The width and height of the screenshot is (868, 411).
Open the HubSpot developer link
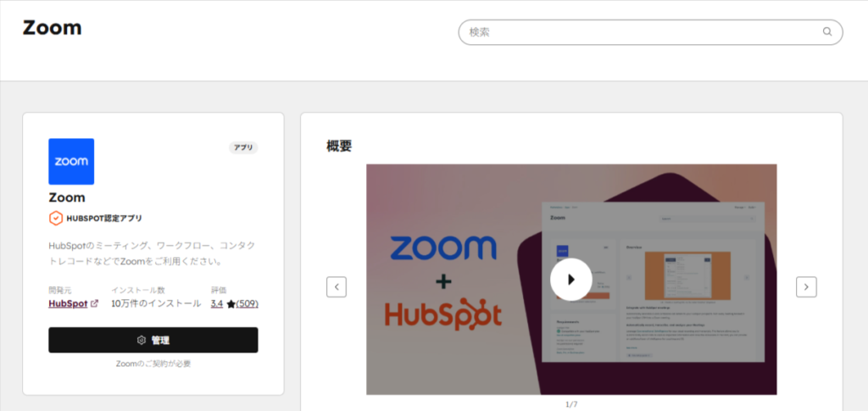click(68, 303)
